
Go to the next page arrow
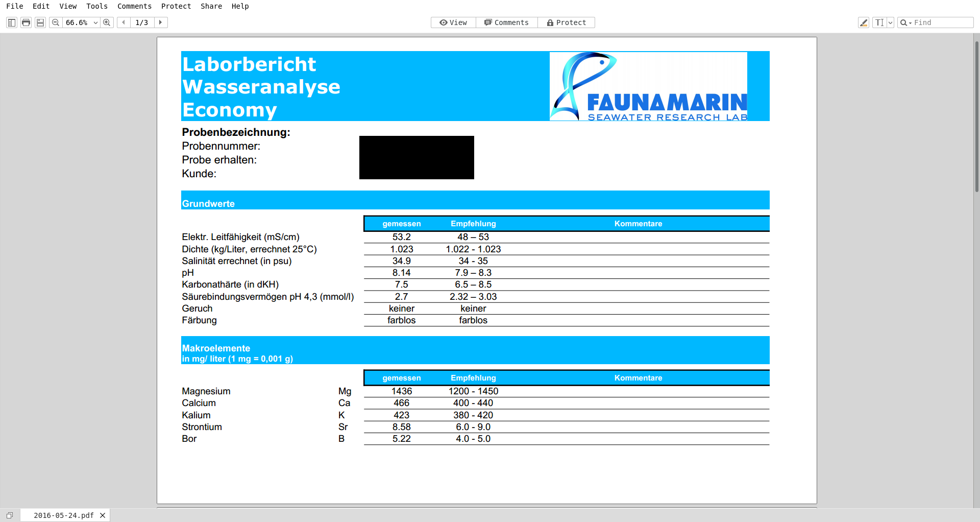(161, 22)
